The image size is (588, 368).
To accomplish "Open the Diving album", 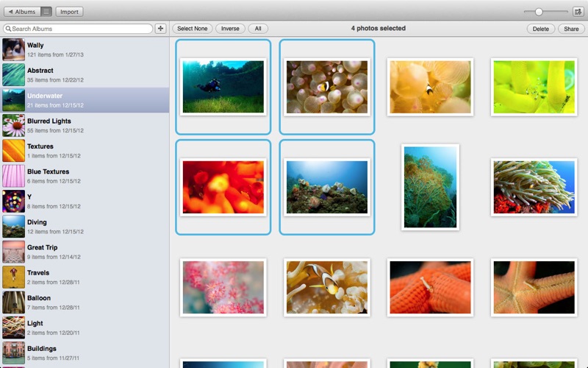I will pos(85,227).
